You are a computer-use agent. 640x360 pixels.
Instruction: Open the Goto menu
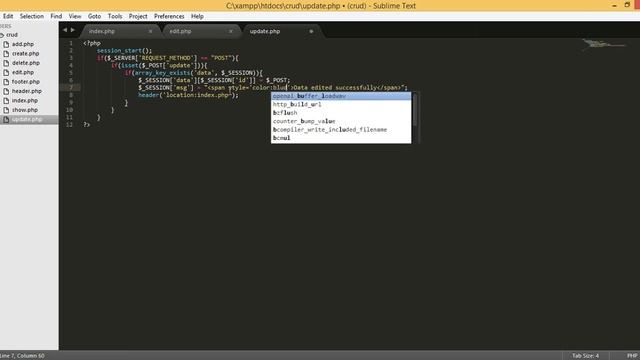tap(94, 16)
